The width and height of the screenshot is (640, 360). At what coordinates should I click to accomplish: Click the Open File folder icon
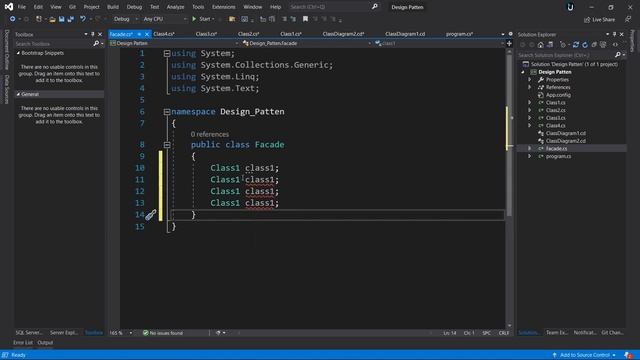[52, 19]
